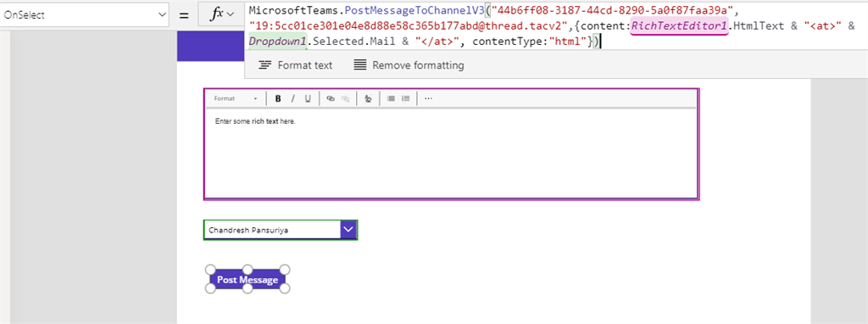The height and width of the screenshot is (324, 868).
Task: Apply bold in the rich text editor
Action: pos(278,98)
